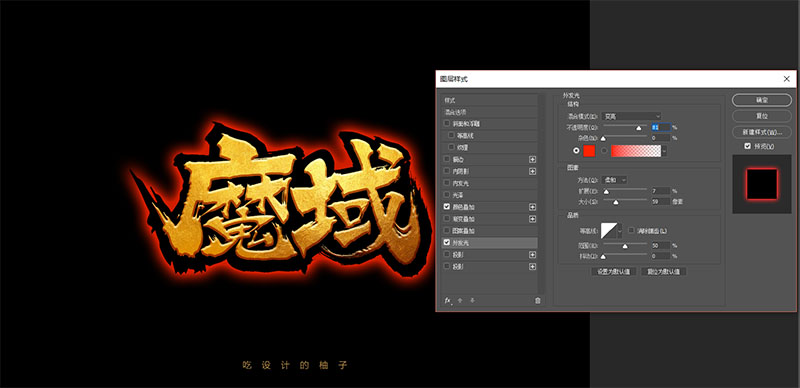Viewport: 800px width, 388px height.
Task: Click the 新建样式 button
Action: click(x=762, y=132)
